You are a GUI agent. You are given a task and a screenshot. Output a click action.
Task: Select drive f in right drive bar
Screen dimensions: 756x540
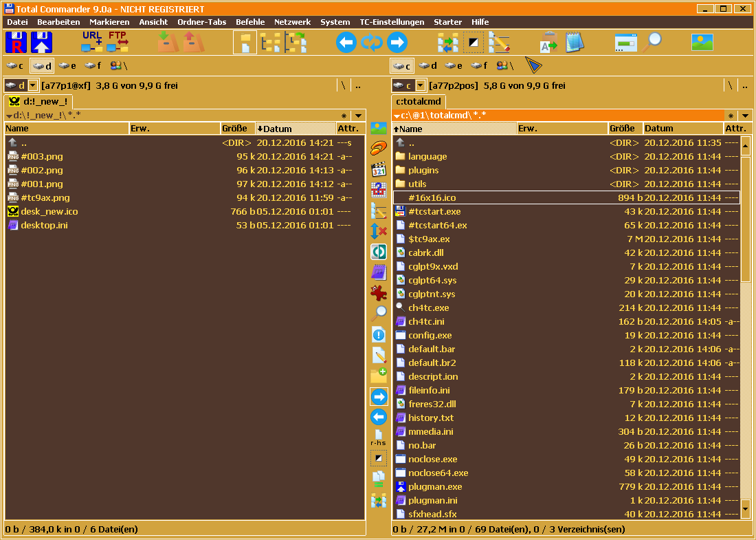[479, 65]
